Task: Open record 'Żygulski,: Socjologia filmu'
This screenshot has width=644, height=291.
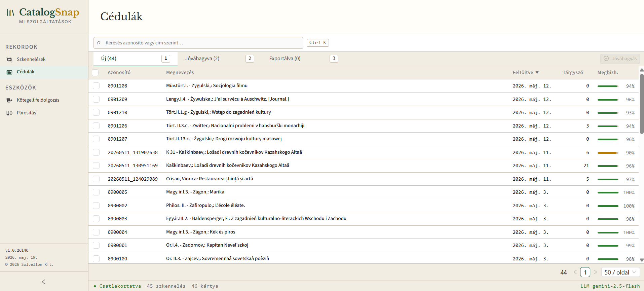Action: pyautogui.click(x=207, y=85)
